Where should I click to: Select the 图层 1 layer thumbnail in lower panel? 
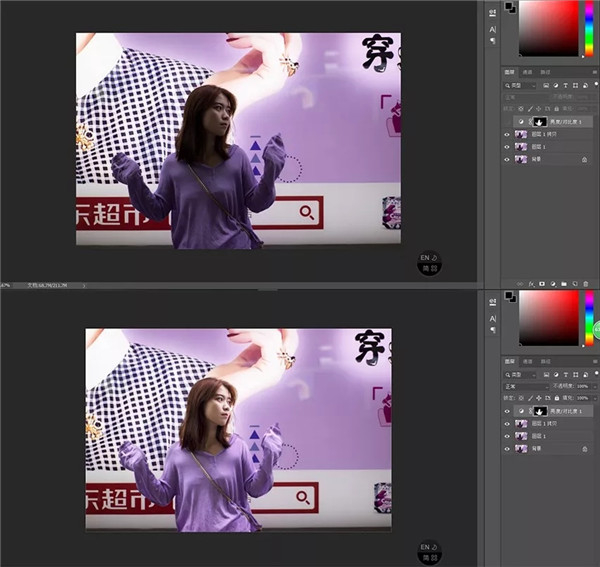pos(521,436)
